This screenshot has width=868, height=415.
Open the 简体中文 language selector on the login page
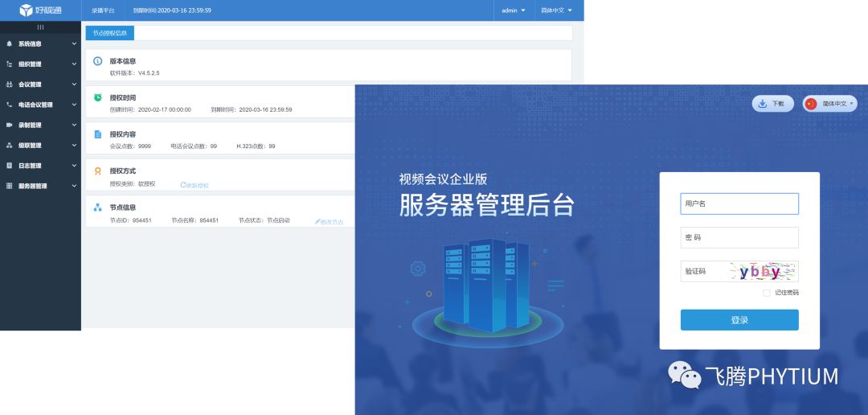(x=829, y=104)
